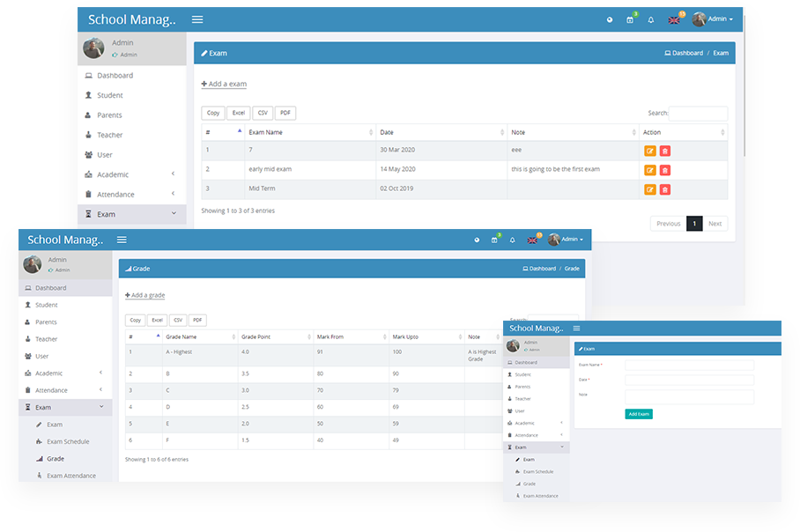This screenshot has height=532, width=800.
Task: Open Teacher in Exam window sidebar
Action: pos(131,135)
